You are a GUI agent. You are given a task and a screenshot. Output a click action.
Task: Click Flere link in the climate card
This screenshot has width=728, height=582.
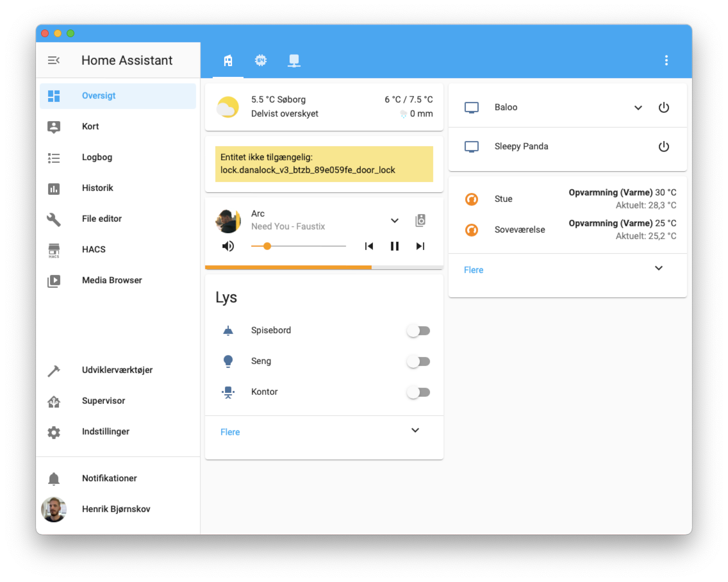pyautogui.click(x=474, y=270)
